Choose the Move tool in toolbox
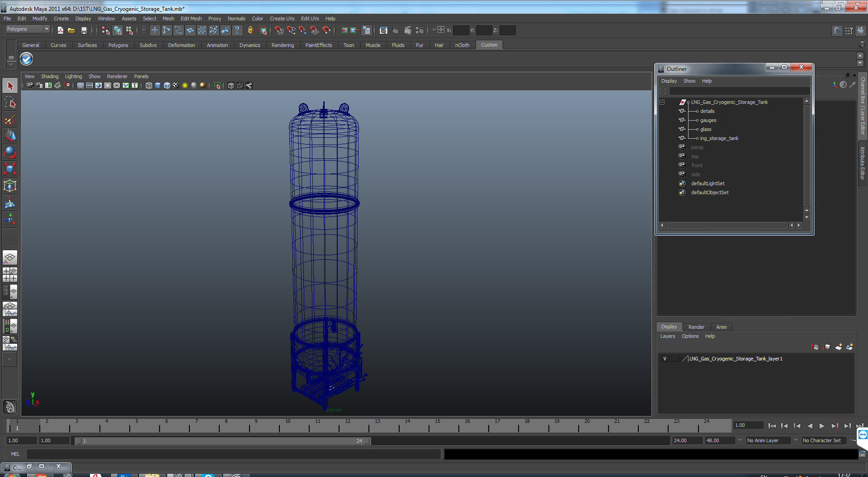Image resolution: width=868 pixels, height=477 pixels. (x=10, y=136)
